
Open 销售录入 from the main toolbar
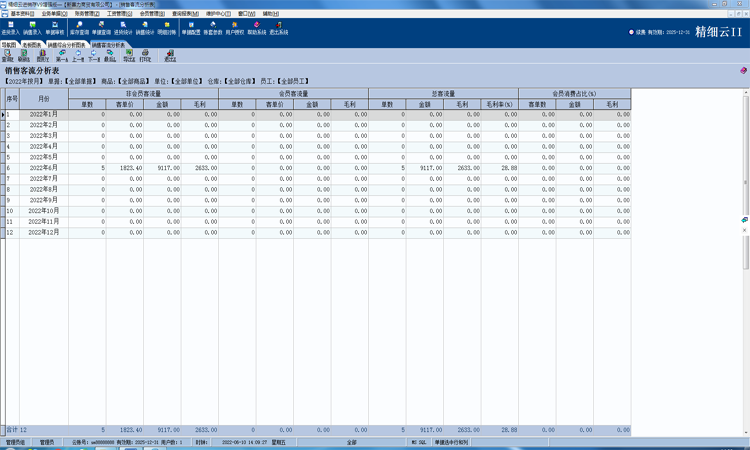[x=33, y=28]
